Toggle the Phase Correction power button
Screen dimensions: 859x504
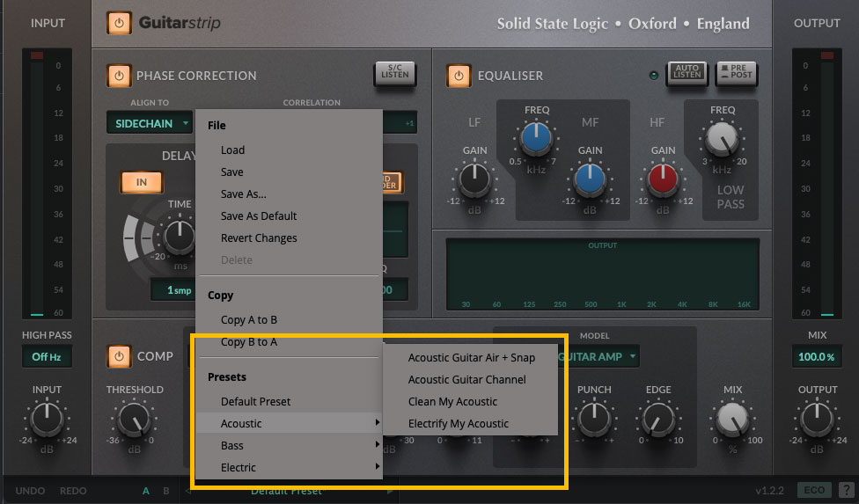click(119, 76)
